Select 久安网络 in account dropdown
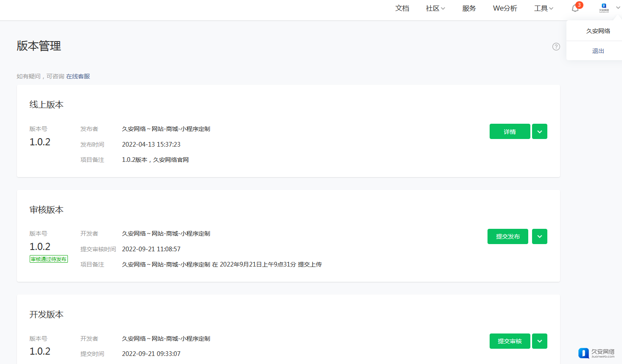Image resolution: width=622 pixels, height=364 pixels. [x=598, y=31]
